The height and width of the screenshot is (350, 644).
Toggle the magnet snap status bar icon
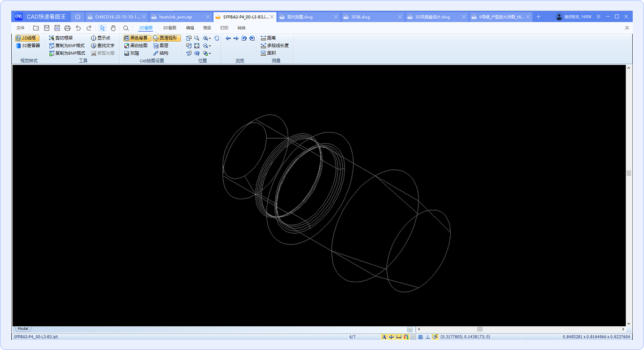pos(406,337)
